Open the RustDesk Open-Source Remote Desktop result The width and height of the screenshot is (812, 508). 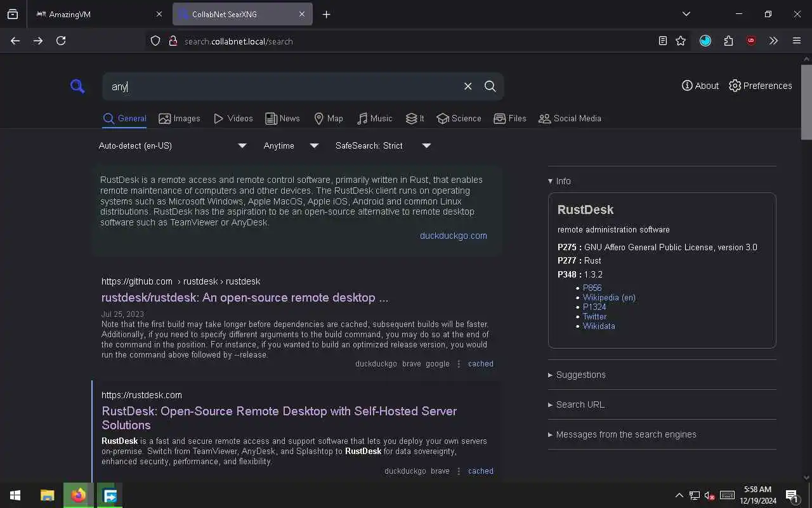[x=279, y=418]
